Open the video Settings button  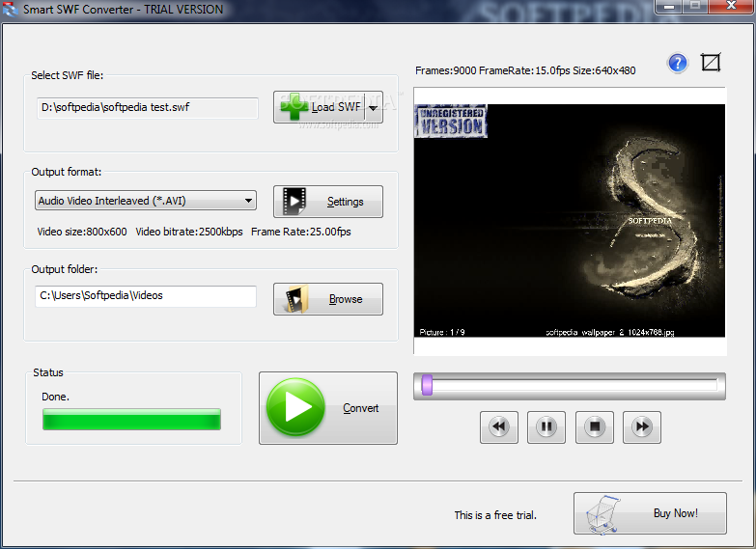[328, 202]
